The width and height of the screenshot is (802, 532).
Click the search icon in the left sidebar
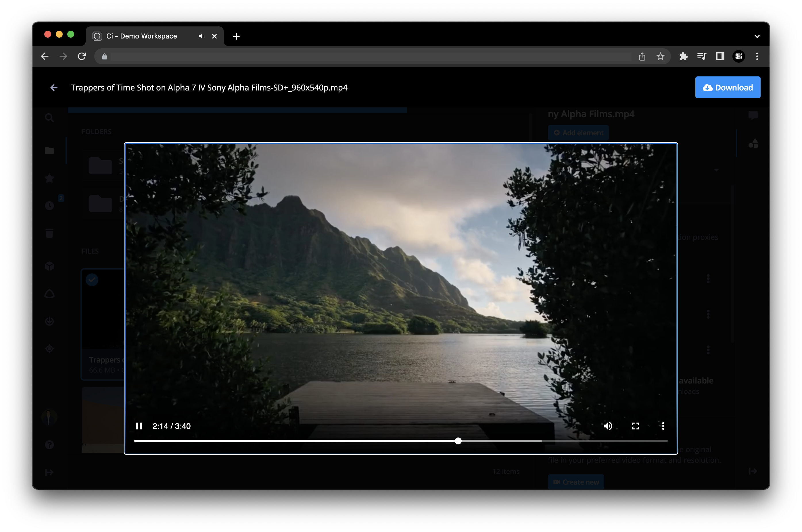point(49,118)
